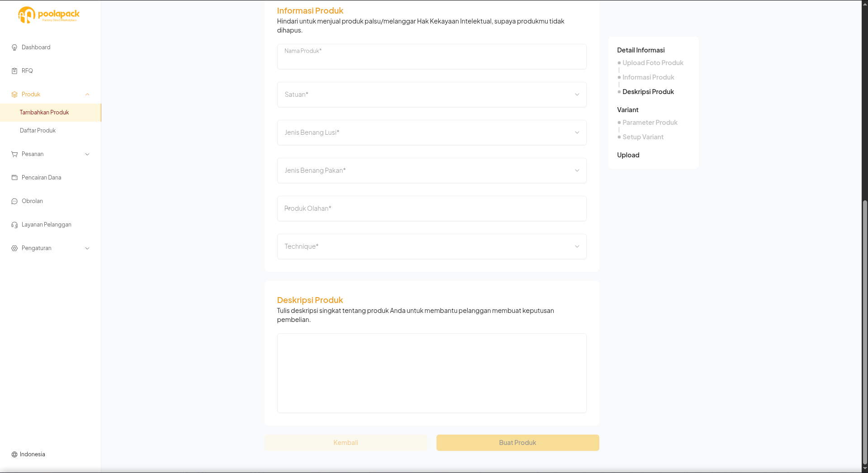Click the Buat Produk button

[517, 443]
